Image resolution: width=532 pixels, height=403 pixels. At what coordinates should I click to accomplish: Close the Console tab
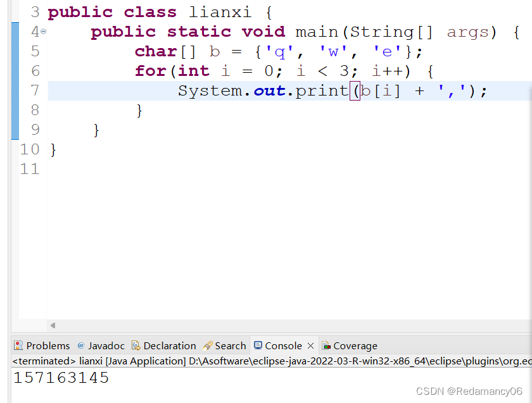(310, 345)
